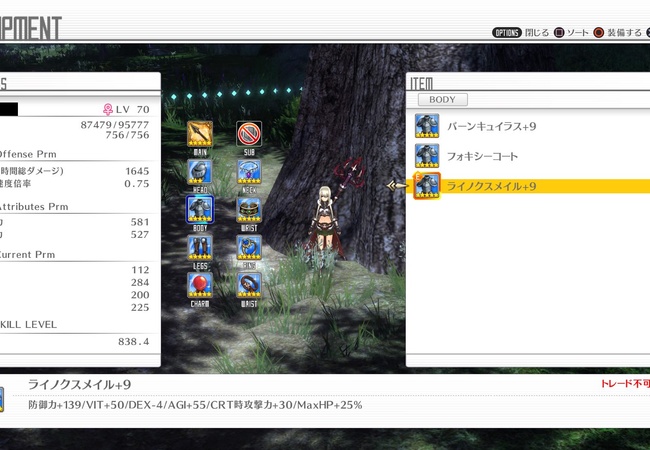650x450 pixels.
Task: Click the current parameter value 200
Action: pyautogui.click(x=140, y=295)
